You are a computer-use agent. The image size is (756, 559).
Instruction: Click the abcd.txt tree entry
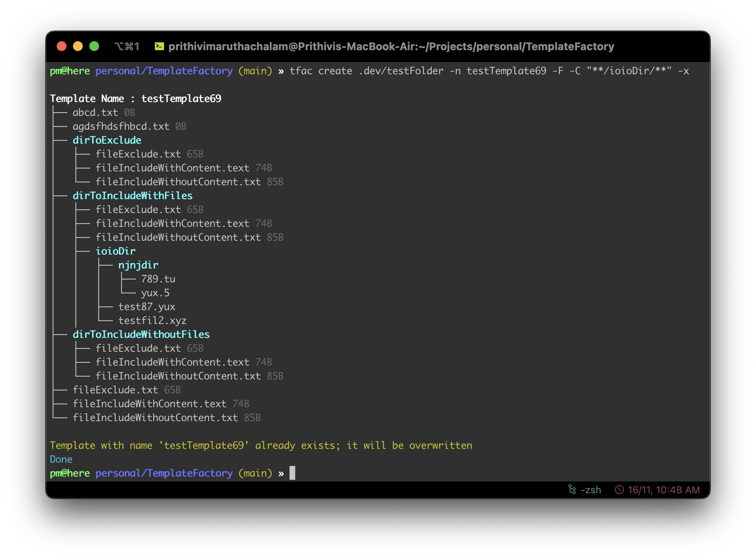point(104,113)
